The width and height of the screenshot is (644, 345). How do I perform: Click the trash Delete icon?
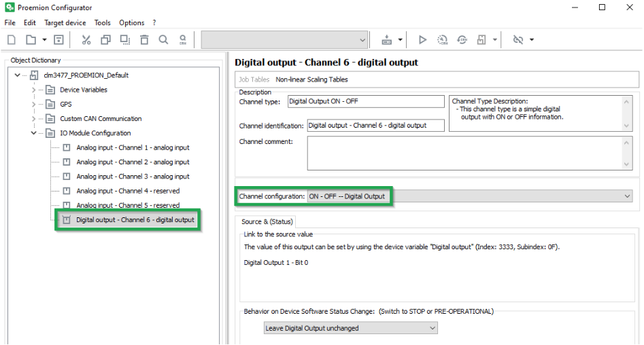(144, 40)
